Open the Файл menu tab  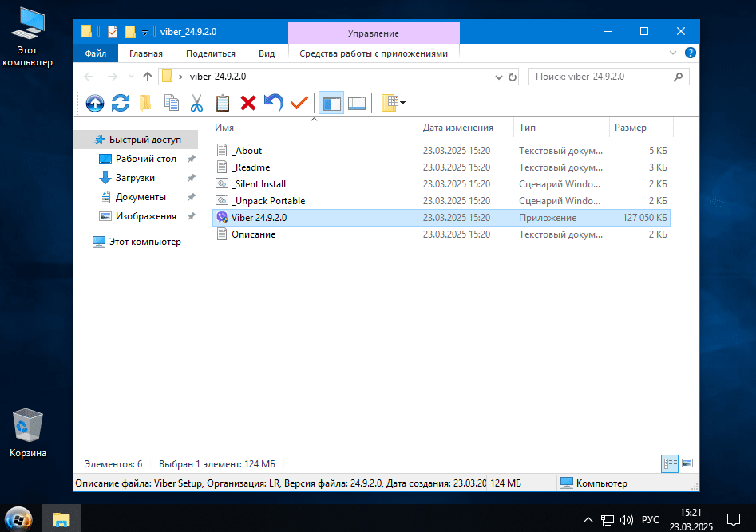[95, 53]
